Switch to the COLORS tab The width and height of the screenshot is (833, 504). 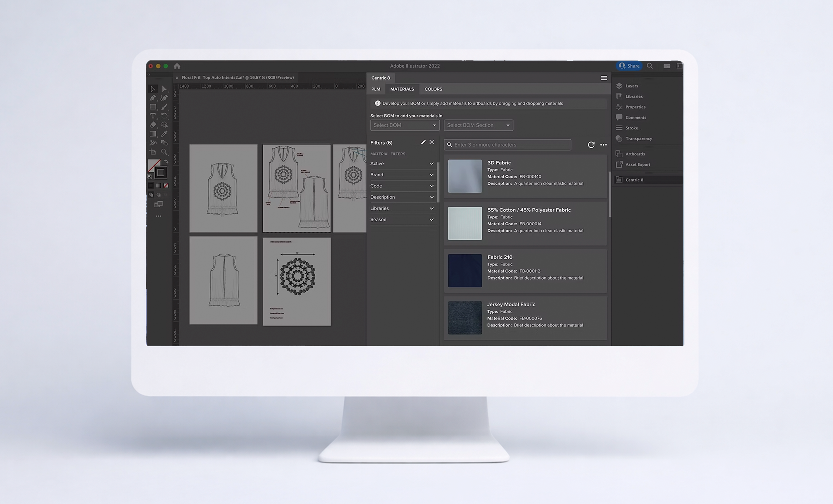pos(433,89)
